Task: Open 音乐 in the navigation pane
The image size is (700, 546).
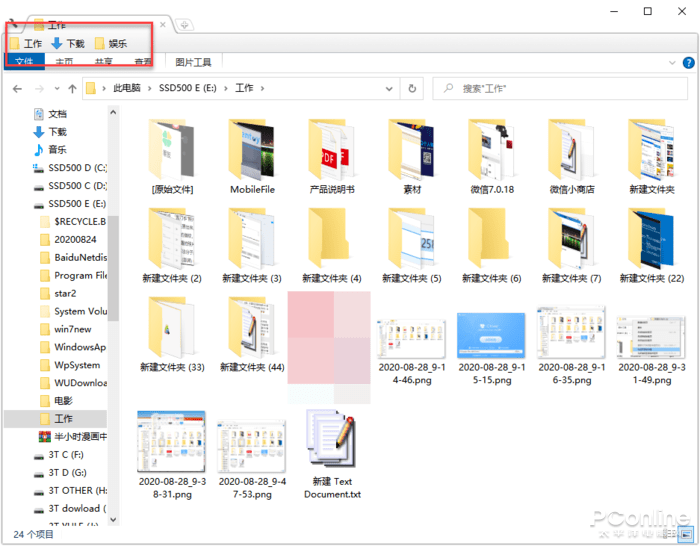Action: [x=50, y=150]
